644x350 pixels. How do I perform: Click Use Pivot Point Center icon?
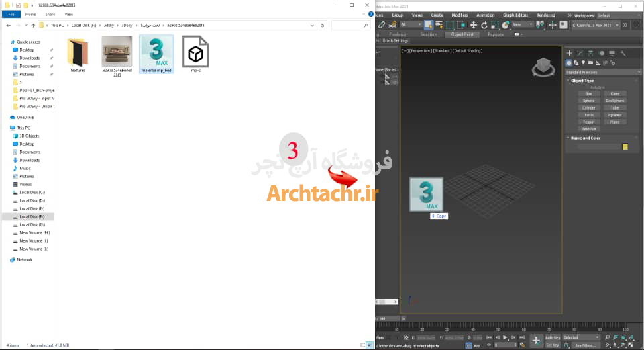pos(541,25)
